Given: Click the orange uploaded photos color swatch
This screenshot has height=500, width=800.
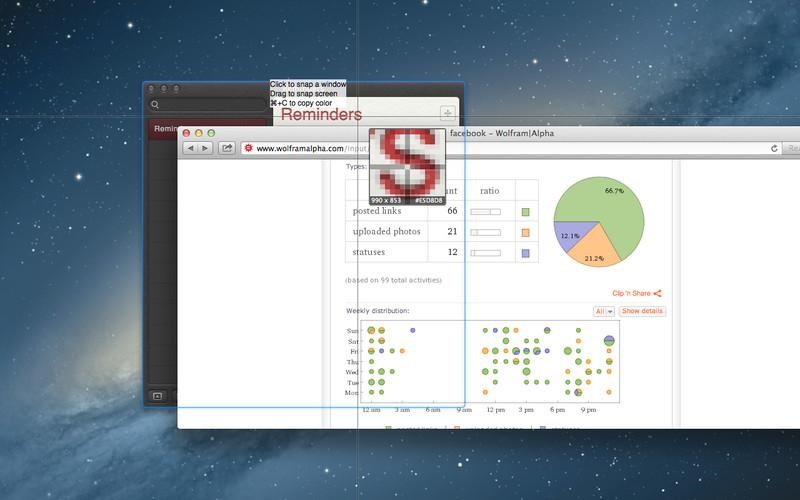Looking at the screenshot, I should tap(524, 232).
